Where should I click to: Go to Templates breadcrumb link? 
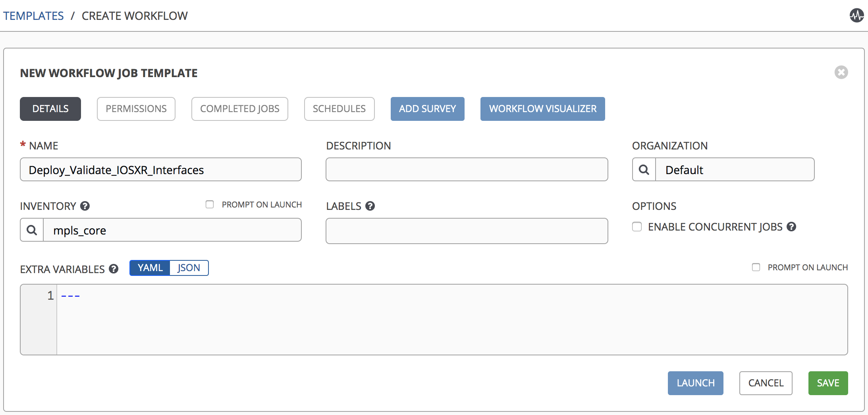[33, 16]
